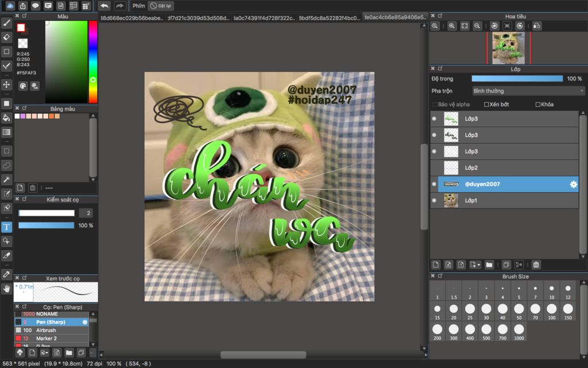Toggle visibility of the top Lớp3 layer
The height and width of the screenshot is (368, 588).
pyautogui.click(x=434, y=118)
